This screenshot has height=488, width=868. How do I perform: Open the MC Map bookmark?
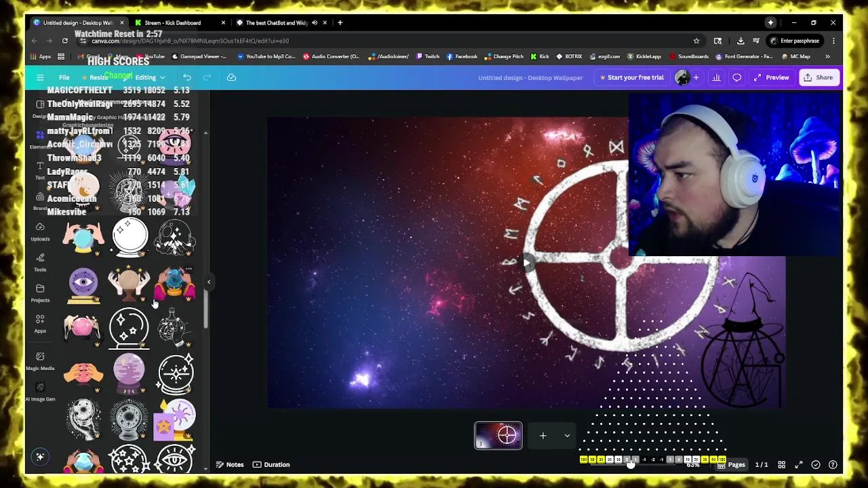point(795,56)
